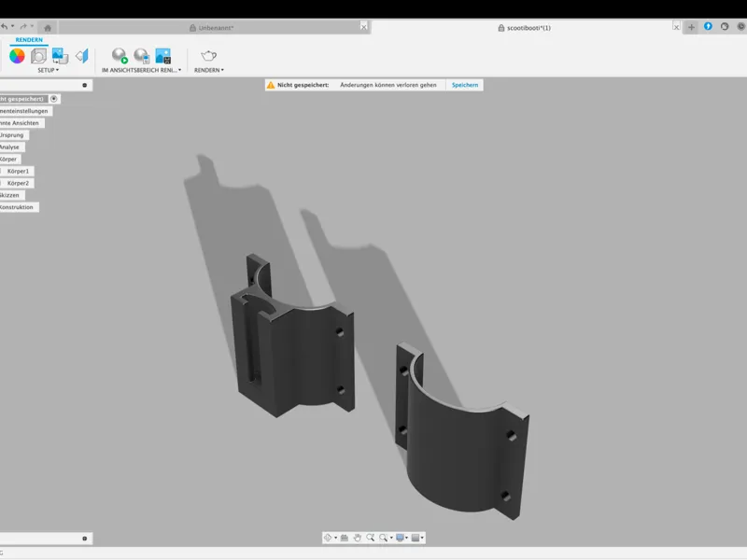Expand the RENDERN dropdown menu
The width and height of the screenshot is (747, 560).
tap(208, 70)
